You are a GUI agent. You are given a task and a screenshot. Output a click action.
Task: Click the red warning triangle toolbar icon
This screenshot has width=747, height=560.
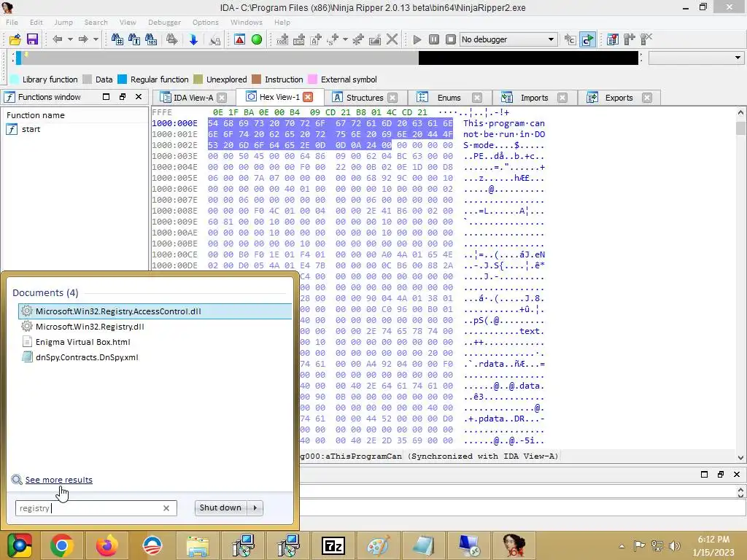click(x=239, y=39)
